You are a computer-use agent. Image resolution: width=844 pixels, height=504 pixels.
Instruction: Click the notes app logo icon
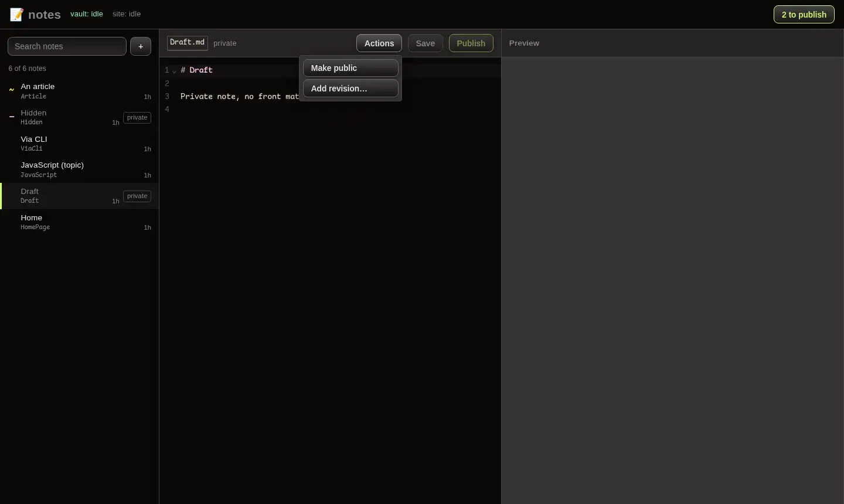click(16, 15)
